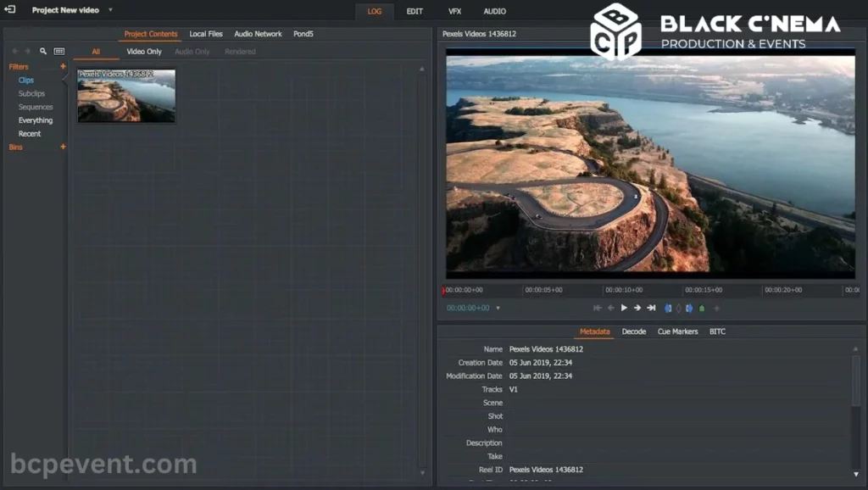
Task: Play the clip in the source viewer
Action: 625,308
